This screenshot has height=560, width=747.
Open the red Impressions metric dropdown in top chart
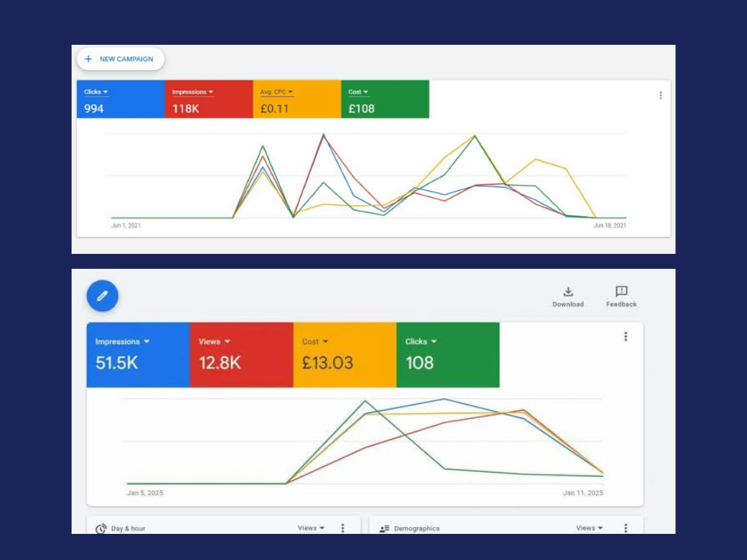point(193,92)
